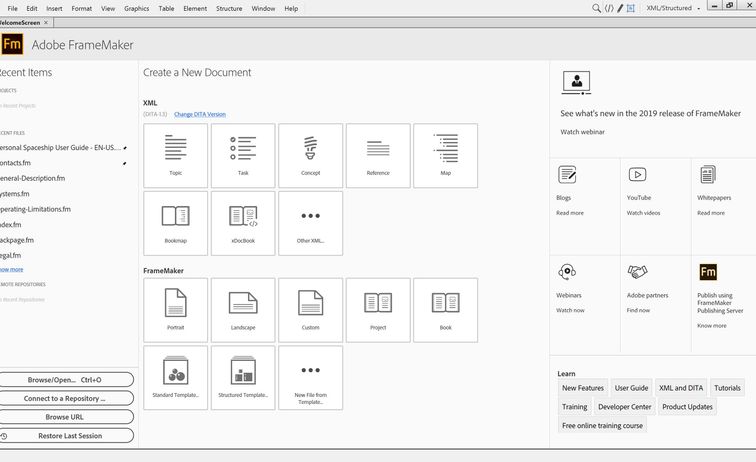Image resolution: width=756 pixels, height=462 pixels.
Task: Create a new Portrait FrameMaker document
Action: [x=176, y=310]
